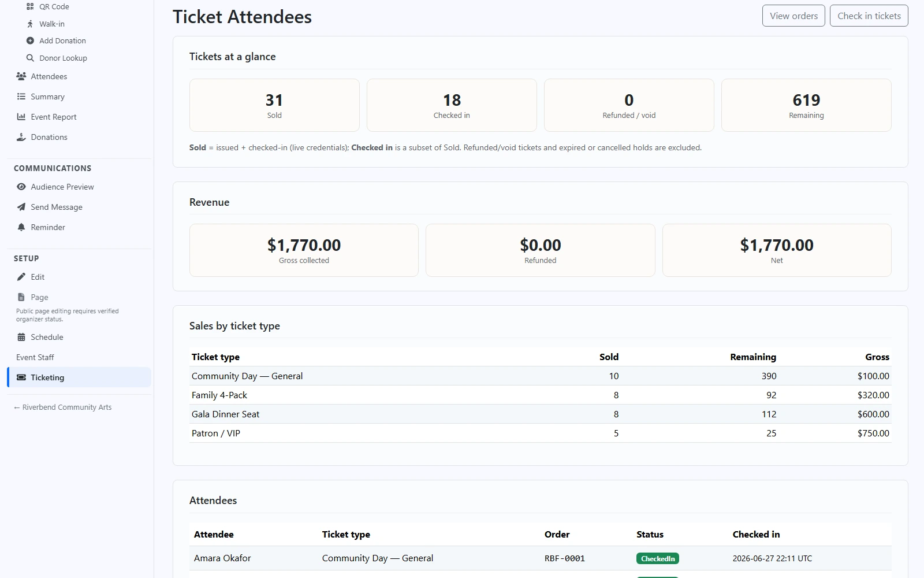This screenshot has height=578, width=924.
Task: Click the Schedule calendar icon
Action: click(x=21, y=337)
